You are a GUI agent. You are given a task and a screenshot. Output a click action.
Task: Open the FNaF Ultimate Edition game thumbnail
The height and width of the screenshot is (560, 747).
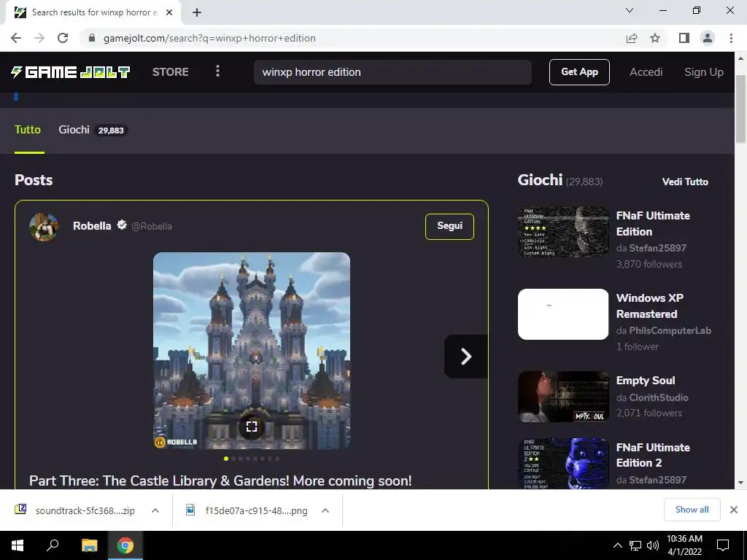563,231
